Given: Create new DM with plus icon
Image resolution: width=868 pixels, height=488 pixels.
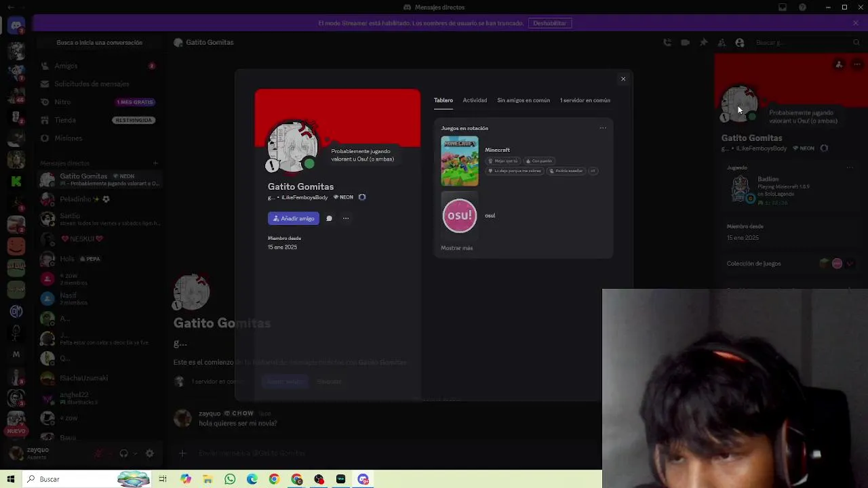Looking at the screenshot, I should click(x=155, y=163).
